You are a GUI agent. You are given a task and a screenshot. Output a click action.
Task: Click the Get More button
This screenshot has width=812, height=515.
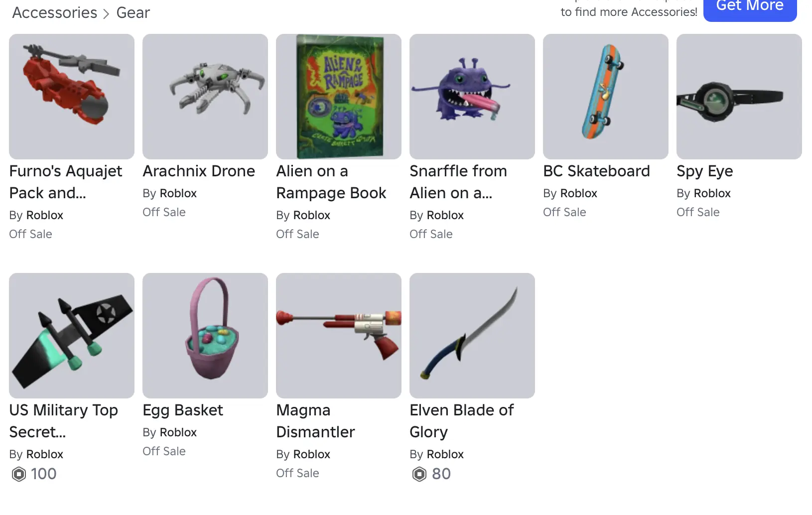[x=750, y=8]
